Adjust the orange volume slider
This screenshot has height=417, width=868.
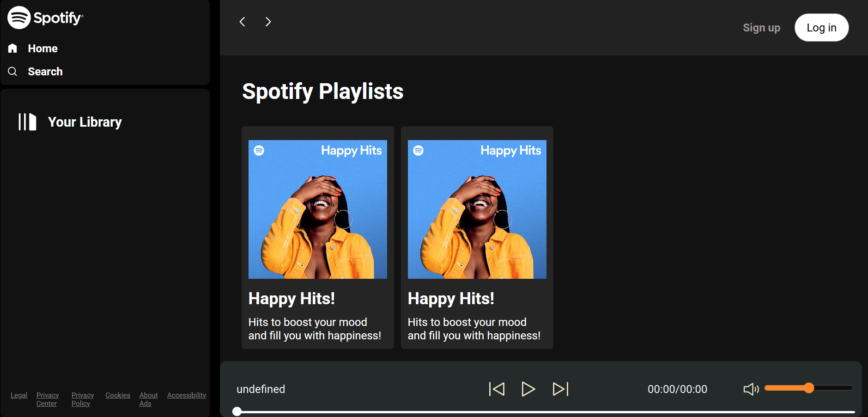pyautogui.click(x=808, y=388)
